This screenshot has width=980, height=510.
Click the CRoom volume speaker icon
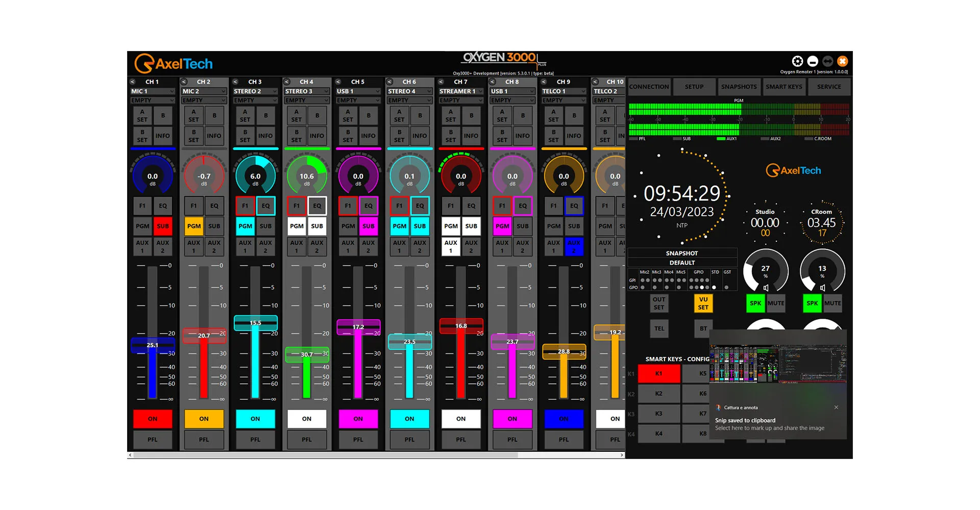tap(822, 288)
